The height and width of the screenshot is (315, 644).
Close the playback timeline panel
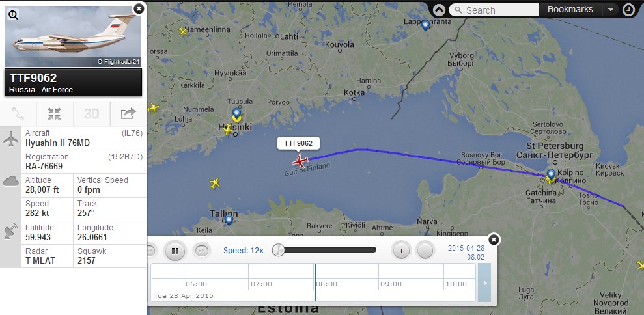click(494, 239)
